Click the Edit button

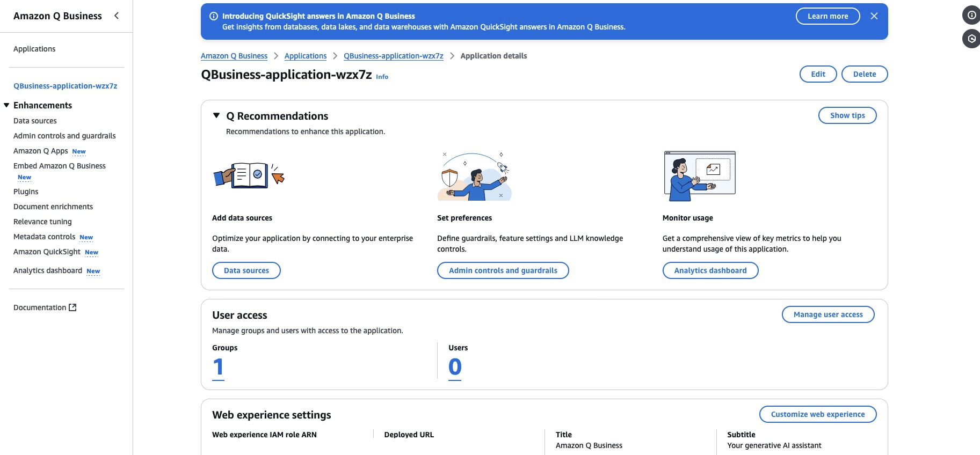tap(818, 74)
